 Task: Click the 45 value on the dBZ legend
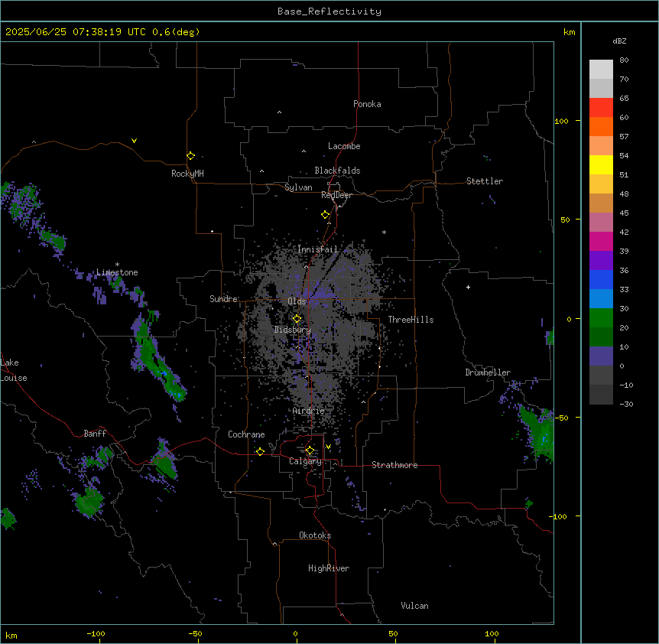point(624,213)
